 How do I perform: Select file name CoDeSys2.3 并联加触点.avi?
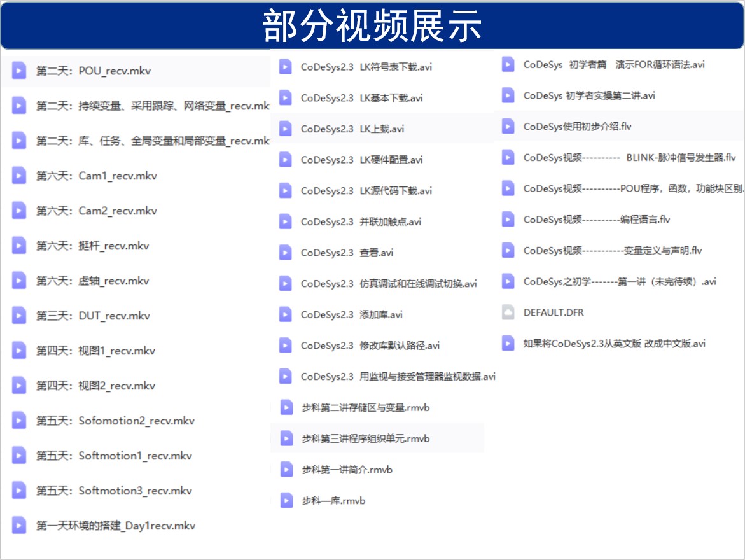tap(361, 221)
